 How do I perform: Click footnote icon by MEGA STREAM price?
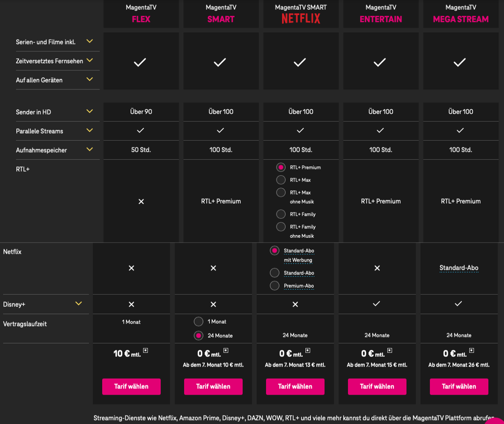[472, 350]
